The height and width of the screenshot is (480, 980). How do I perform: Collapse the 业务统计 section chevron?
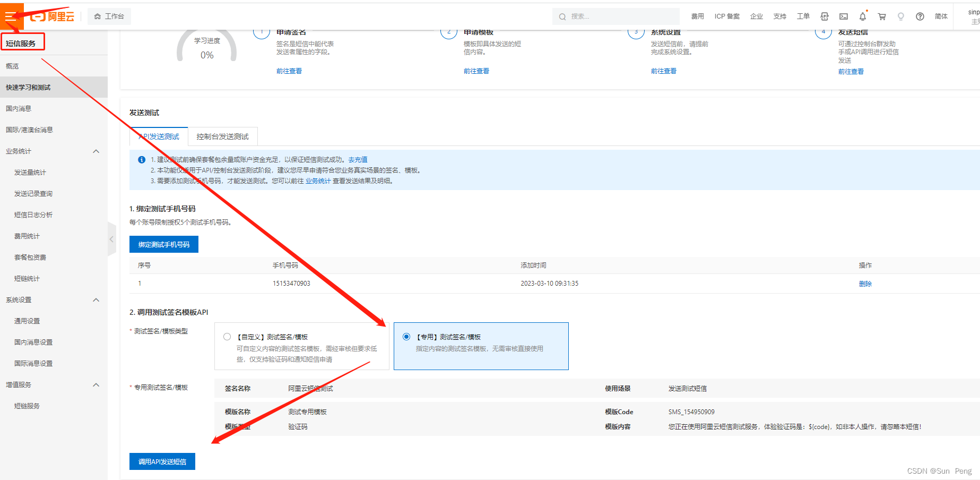96,151
